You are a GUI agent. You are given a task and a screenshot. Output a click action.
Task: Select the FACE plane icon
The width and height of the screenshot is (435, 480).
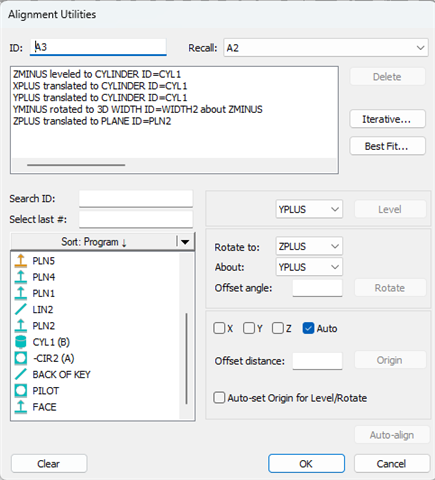coord(21,407)
